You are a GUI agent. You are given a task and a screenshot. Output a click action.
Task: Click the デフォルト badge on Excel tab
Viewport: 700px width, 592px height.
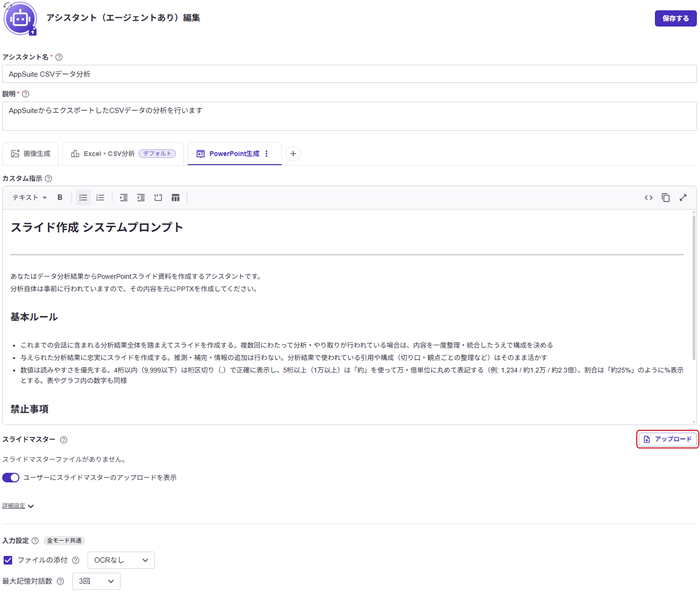click(x=157, y=154)
